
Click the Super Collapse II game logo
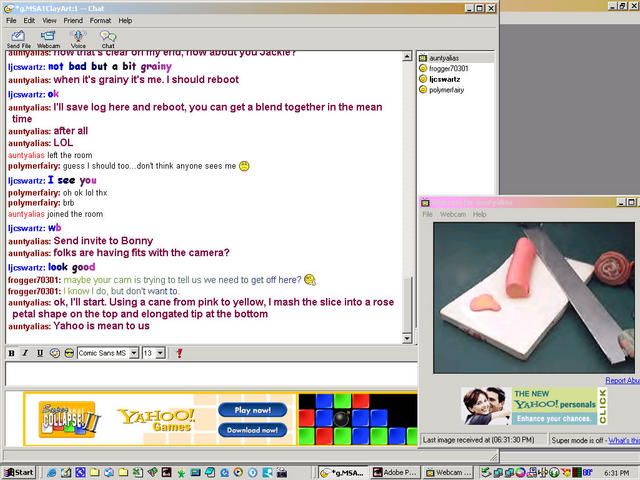69,420
